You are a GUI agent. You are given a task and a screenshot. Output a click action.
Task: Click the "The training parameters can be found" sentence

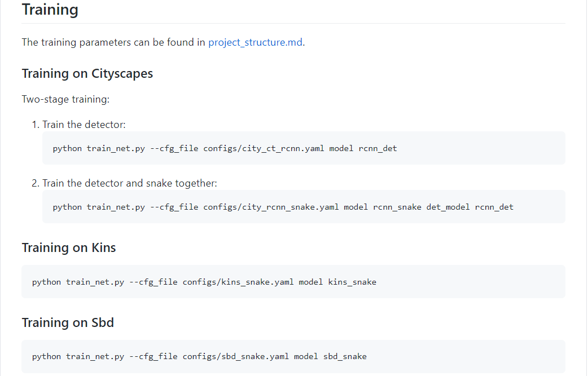(x=113, y=42)
